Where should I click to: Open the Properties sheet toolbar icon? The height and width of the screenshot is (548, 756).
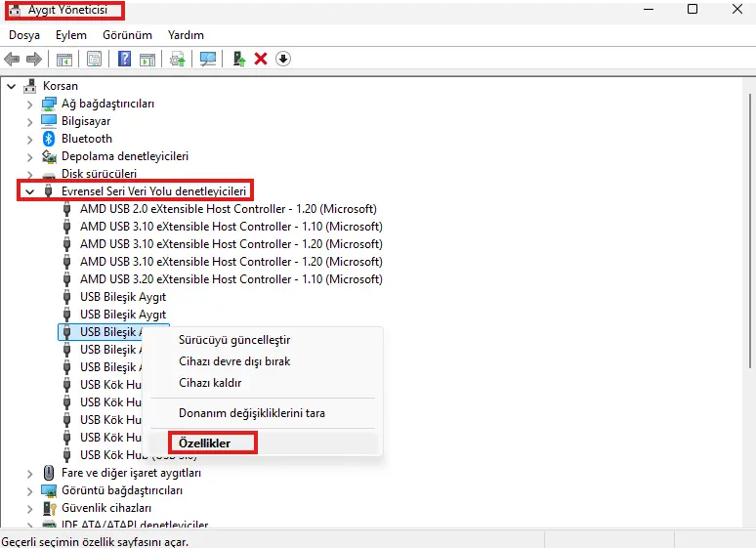(94, 60)
